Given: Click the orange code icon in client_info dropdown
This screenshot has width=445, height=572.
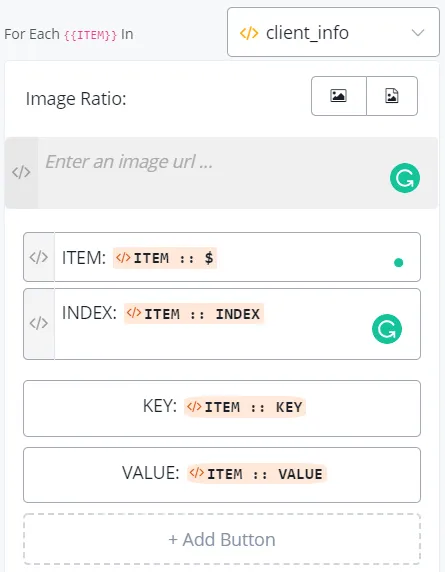Looking at the screenshot, I should point(249,33).
